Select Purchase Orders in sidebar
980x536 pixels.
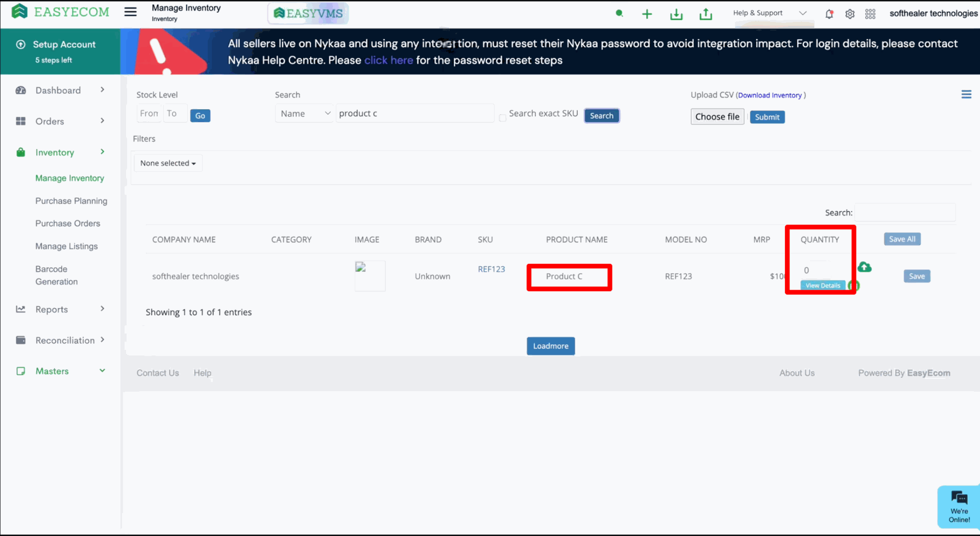coord(67,223)
